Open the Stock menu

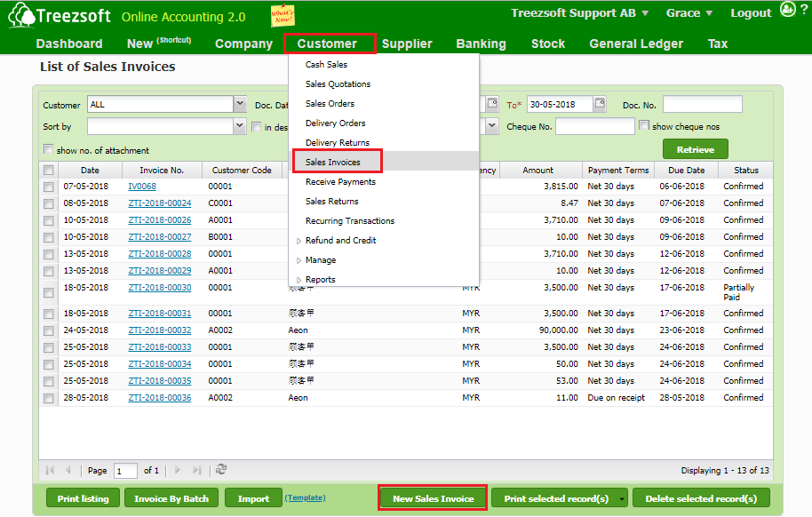[x=547, y=44]
